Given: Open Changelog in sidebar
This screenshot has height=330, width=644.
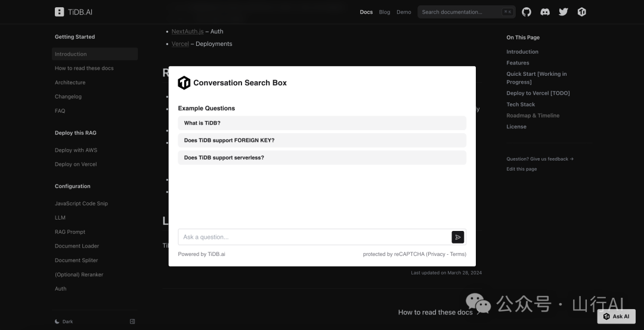Looking at the screenshot, I should (68, 97).
